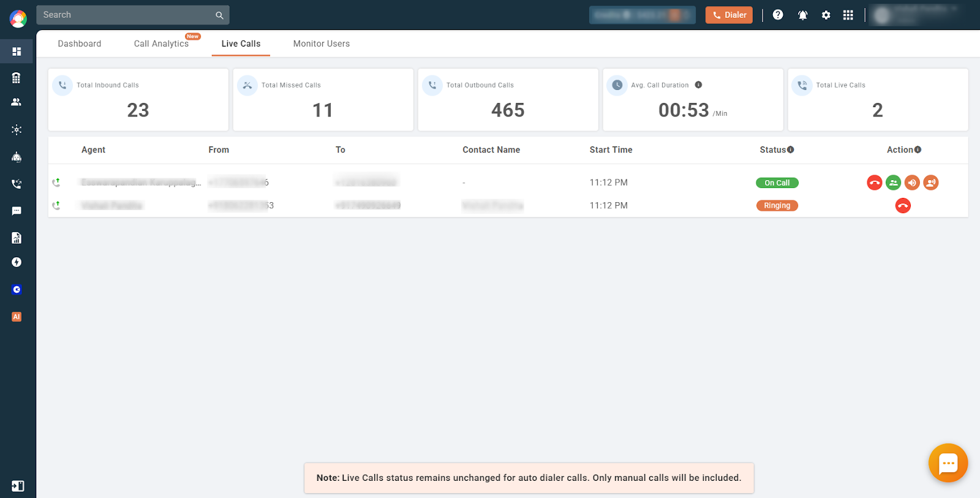Open the apps grid icon in header
The height and width of the screenshot is (498, 980).
848,15
